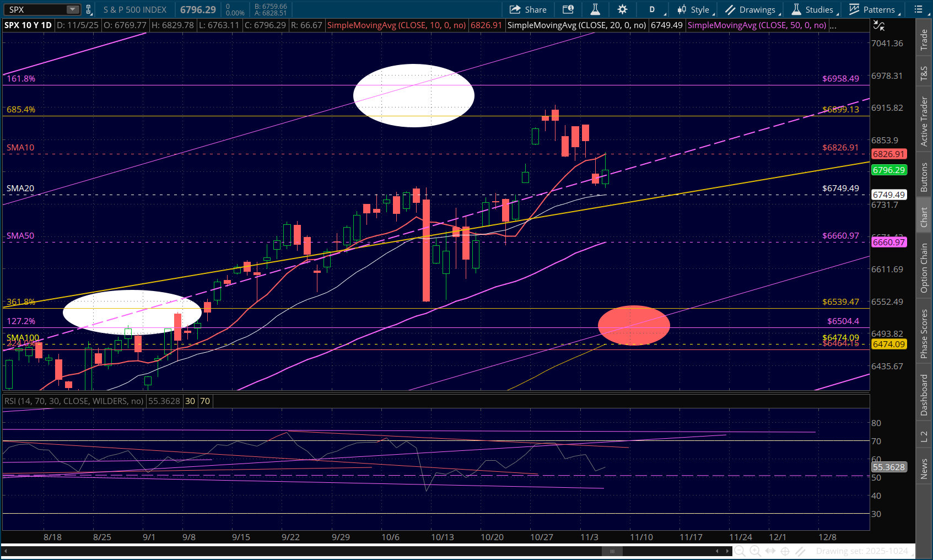Click the 6826.91 red price bubble on axis
Screen dimensions: 933x560
(888, 154)
